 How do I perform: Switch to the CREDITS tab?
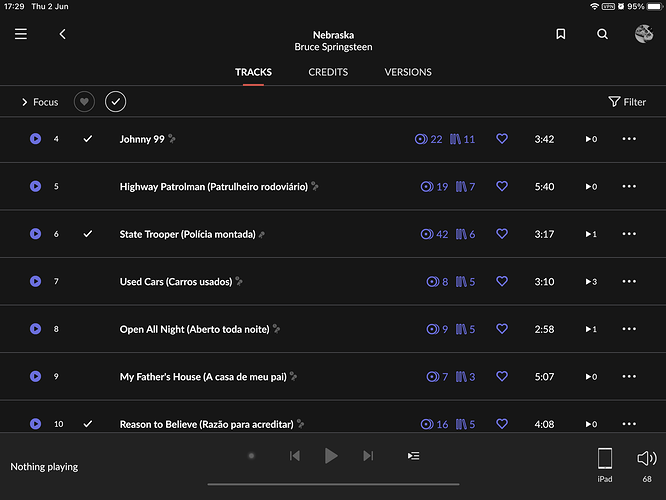click(328, 72)
